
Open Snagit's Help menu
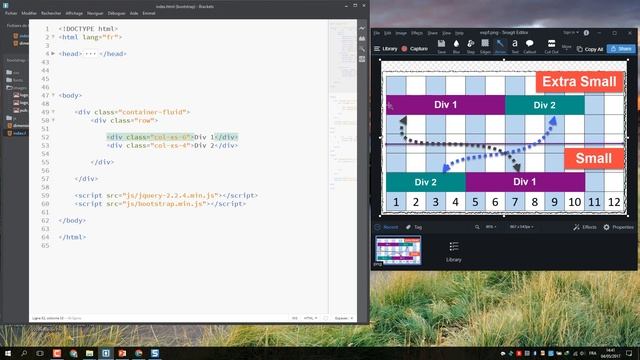point(459,33)
